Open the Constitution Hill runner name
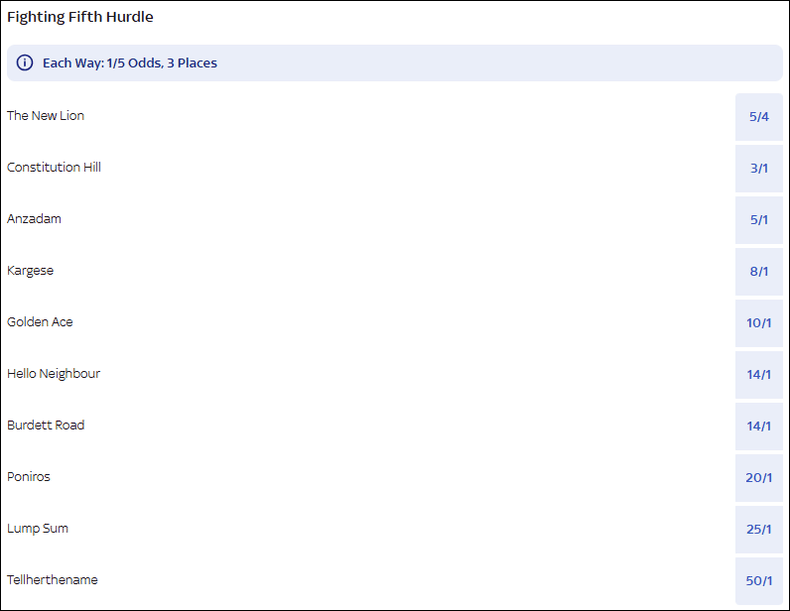The width and height of the screenshot is (790, 611). click(54, 167)
